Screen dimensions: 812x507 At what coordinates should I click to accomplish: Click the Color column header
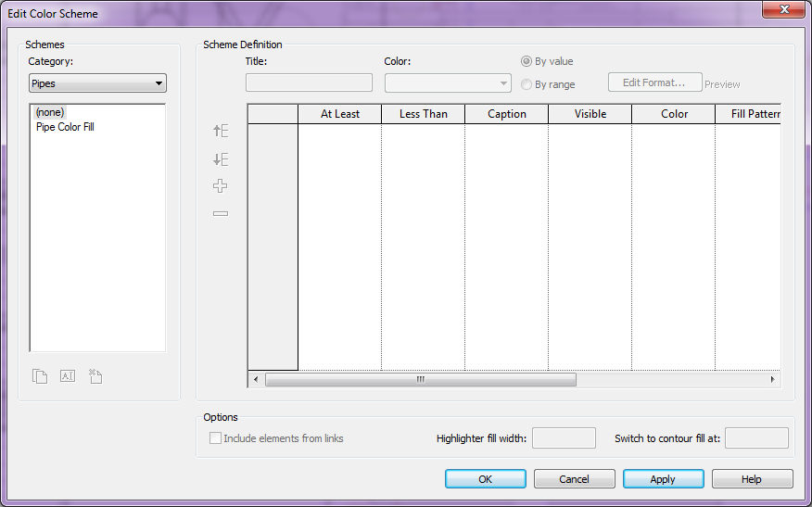point(673,114)
